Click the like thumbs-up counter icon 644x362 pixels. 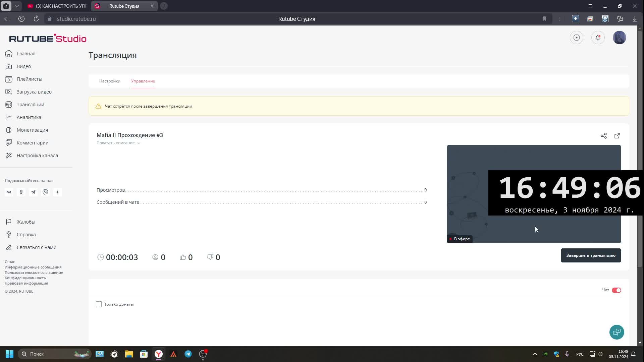tap(183, 257)
